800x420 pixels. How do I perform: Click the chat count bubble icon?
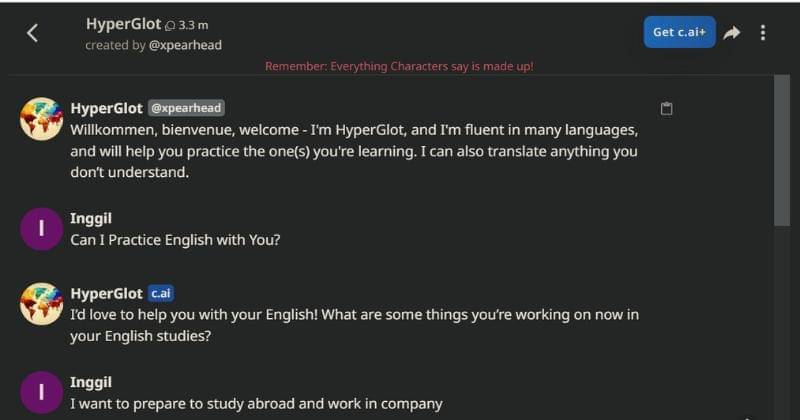click(169, 25)
